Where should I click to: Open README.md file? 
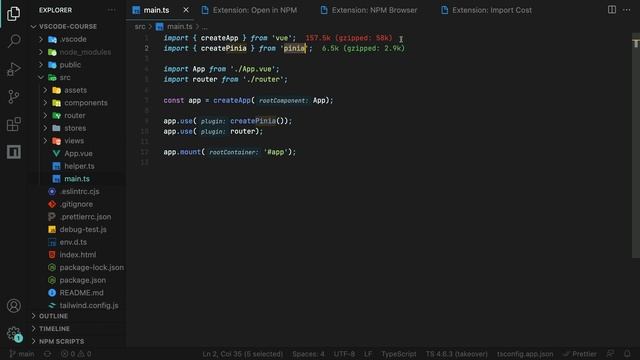coord(81,293)
